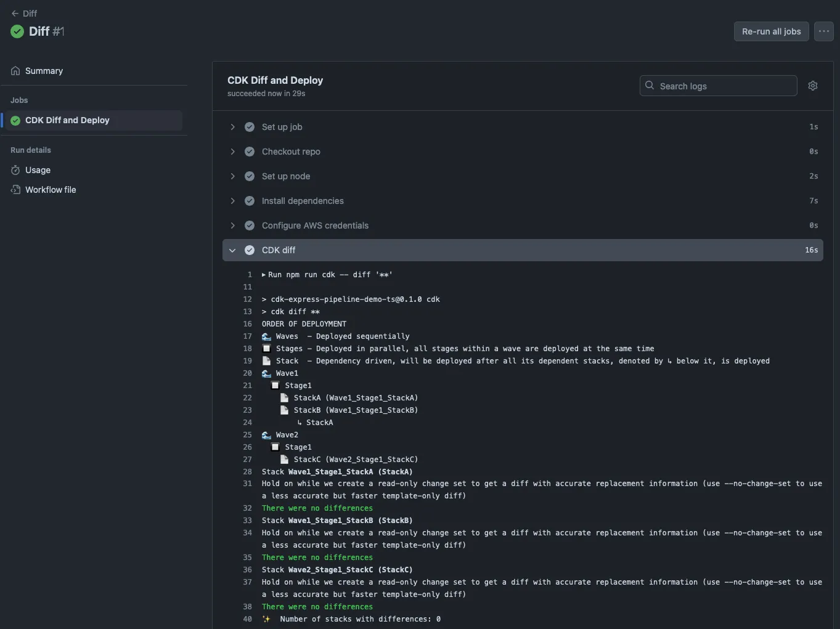Click 'Stack Wave1_Stage1_StackA (StackA)' log line
Viewport: 840px width, 629px height.
pos(337,472)
